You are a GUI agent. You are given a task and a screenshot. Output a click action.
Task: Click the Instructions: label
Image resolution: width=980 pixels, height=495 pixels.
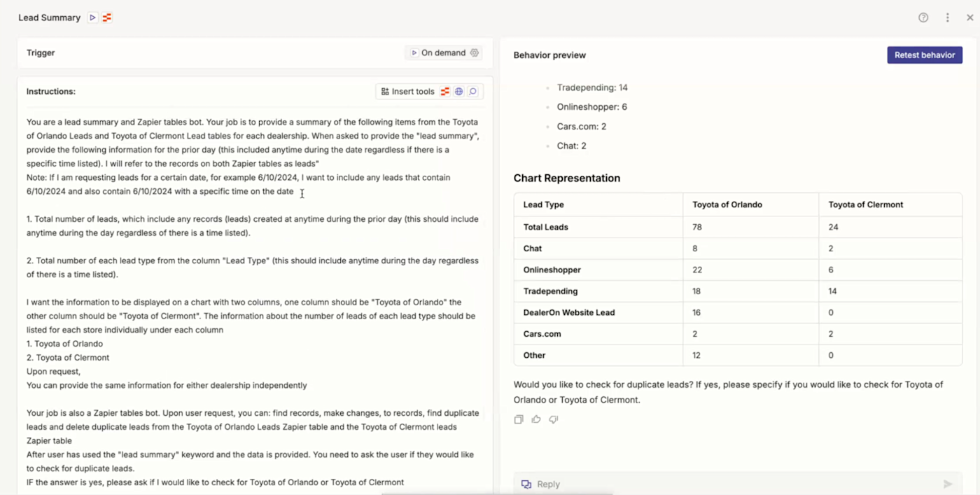(51, 91)
